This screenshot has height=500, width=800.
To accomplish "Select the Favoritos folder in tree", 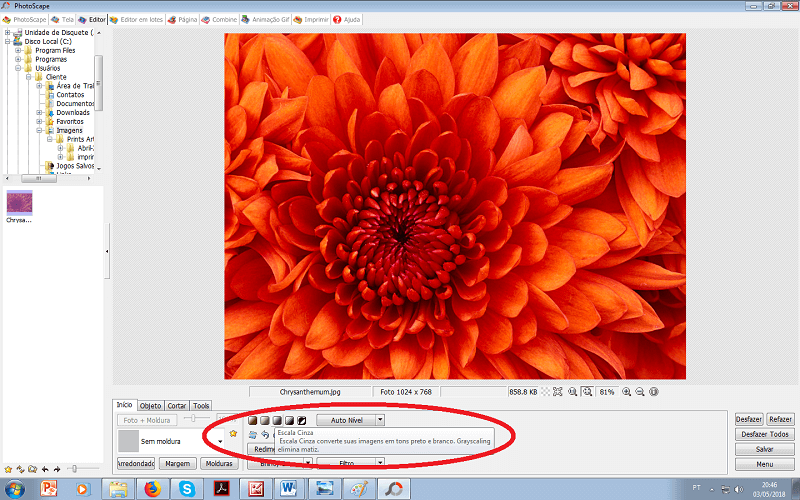I will pos(70,122).
